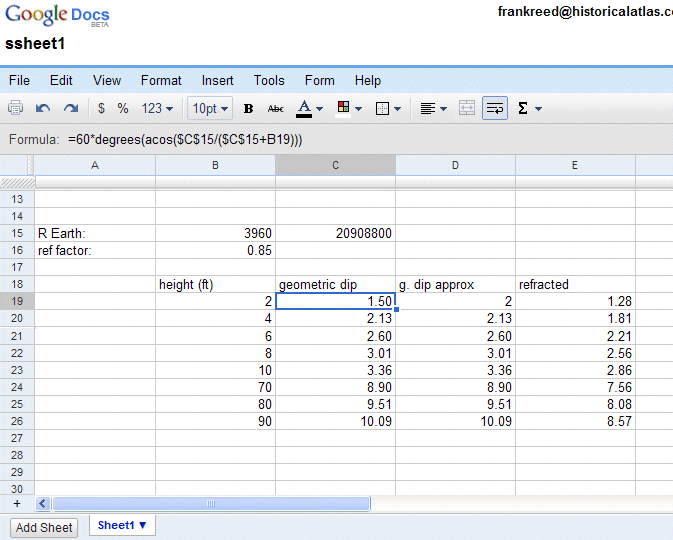Toggle strikethrough formatting
This screenshot has height=540, width=673.
click(x=276, y=108)
